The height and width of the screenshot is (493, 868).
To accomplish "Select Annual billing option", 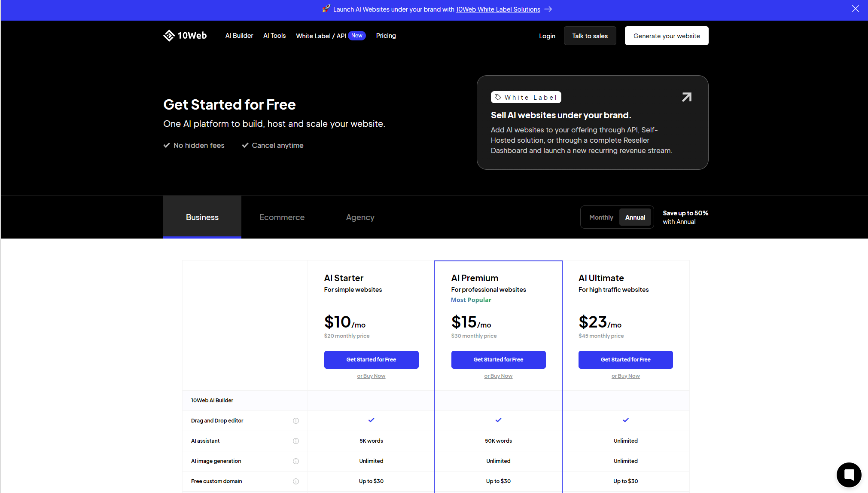I will [x=635, y=217].
